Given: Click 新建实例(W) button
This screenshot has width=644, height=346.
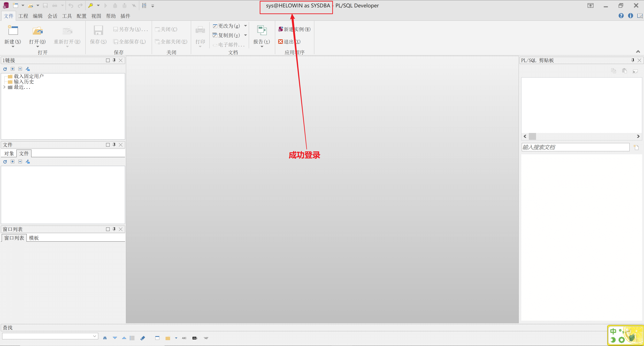Looking at the screenshot, I should 294,29.
